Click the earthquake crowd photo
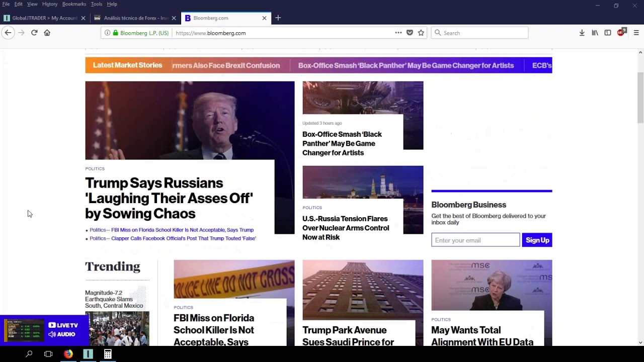 [117, 329]
